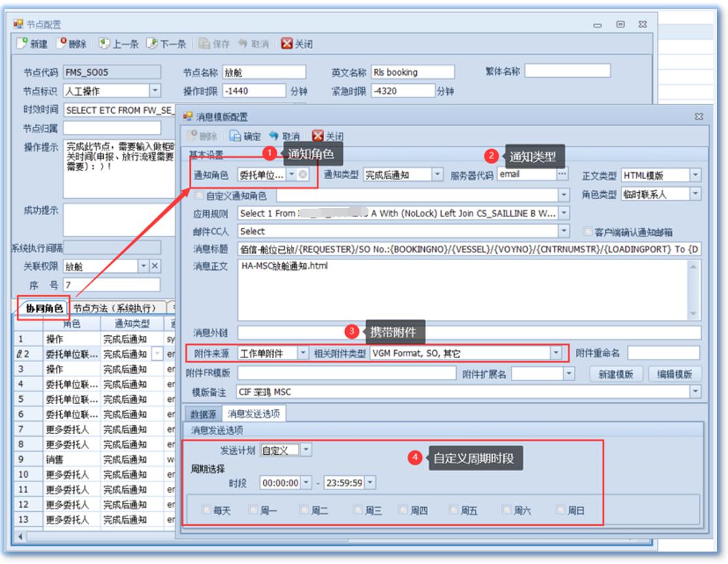
Task: Check the 周三 weekday checkbox
Action: 356,512
